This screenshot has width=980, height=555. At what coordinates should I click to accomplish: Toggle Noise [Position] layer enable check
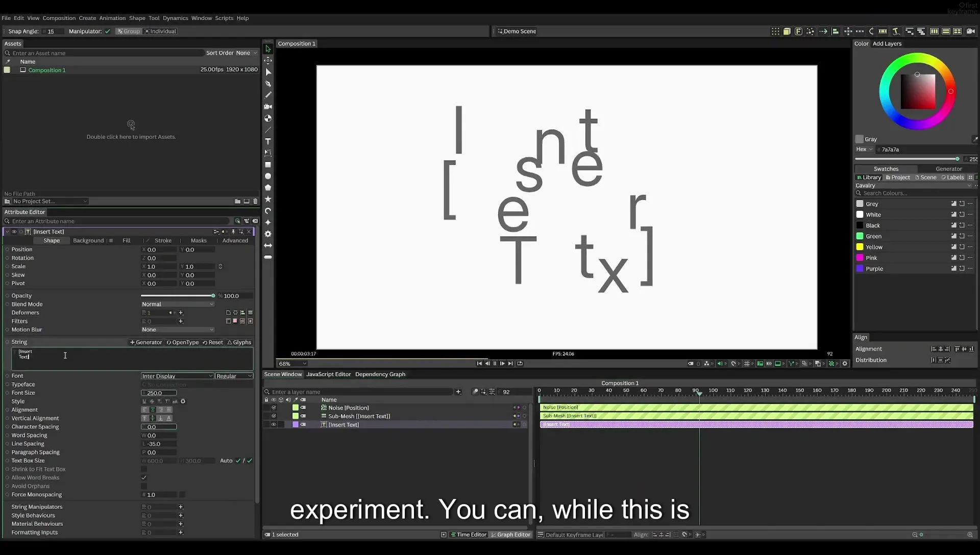coord(274,408)
